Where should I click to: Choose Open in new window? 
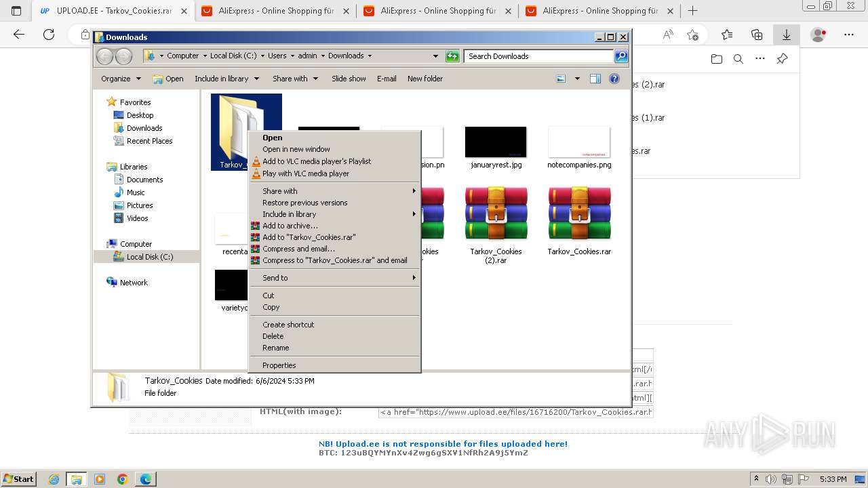click(335, 149)
